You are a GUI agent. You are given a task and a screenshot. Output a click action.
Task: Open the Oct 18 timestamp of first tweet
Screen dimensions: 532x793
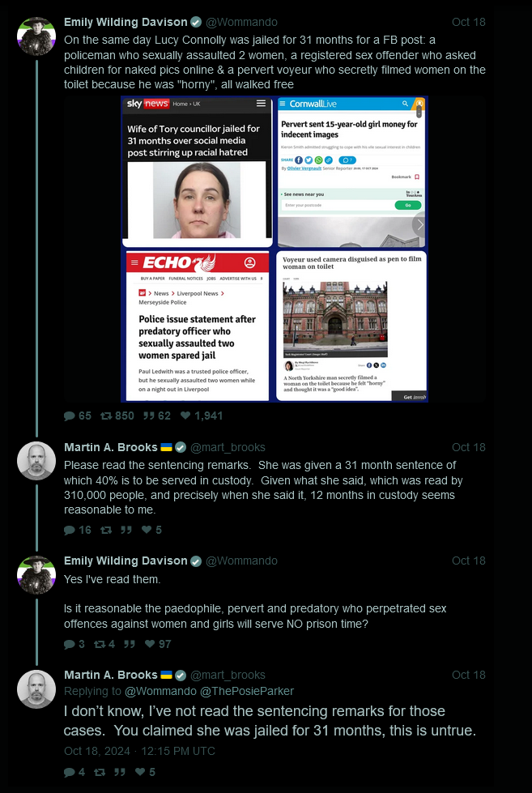point(468,22)
